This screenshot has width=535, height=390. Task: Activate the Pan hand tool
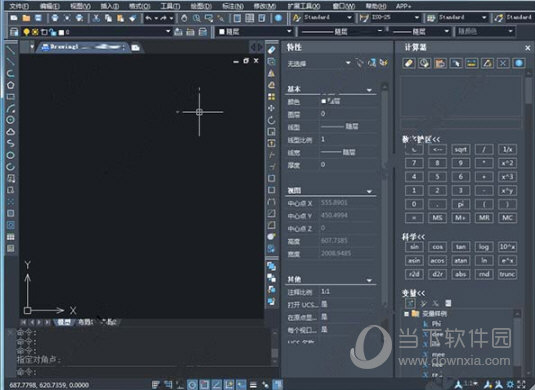(x=184, y=18)
